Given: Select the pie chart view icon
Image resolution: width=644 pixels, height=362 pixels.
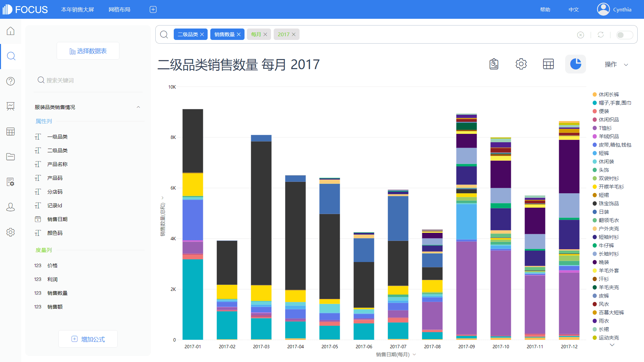Looking at the screenshot, I should click(x=576, y=64).
